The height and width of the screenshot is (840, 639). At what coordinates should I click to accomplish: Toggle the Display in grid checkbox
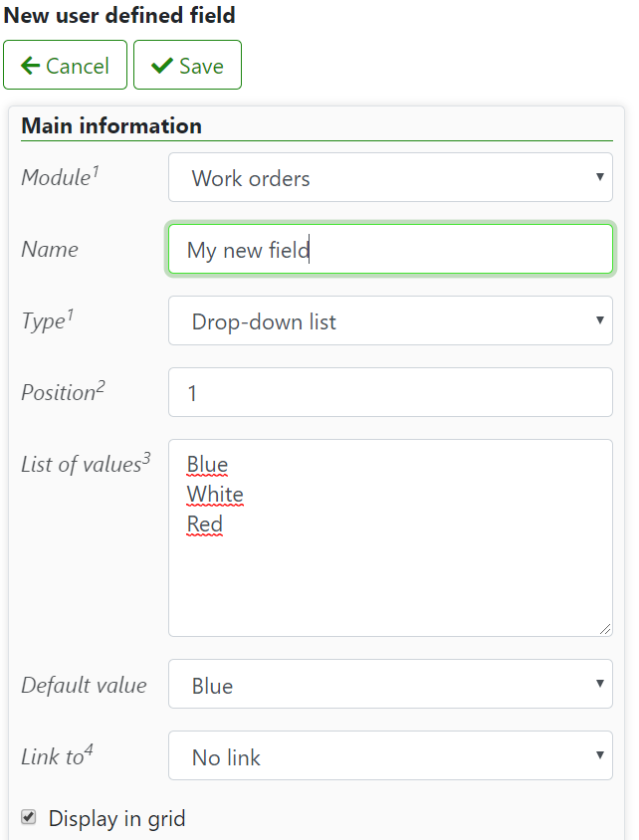(29, 816)
